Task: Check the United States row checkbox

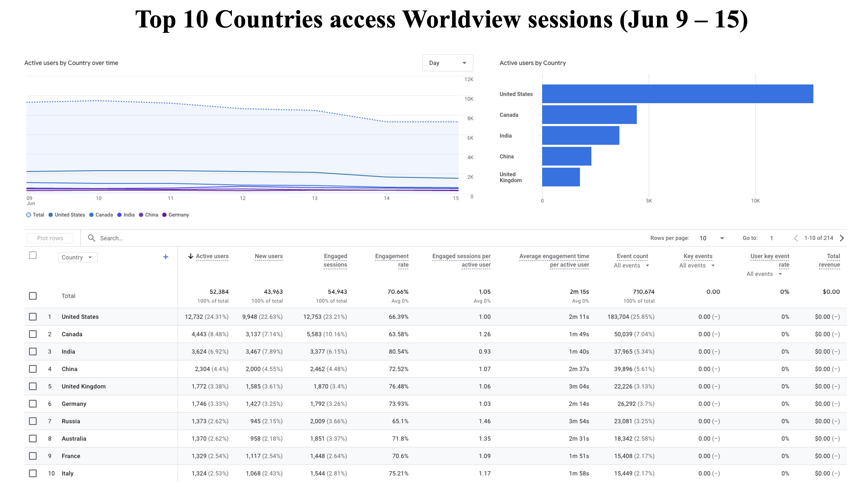Action: 33,317
